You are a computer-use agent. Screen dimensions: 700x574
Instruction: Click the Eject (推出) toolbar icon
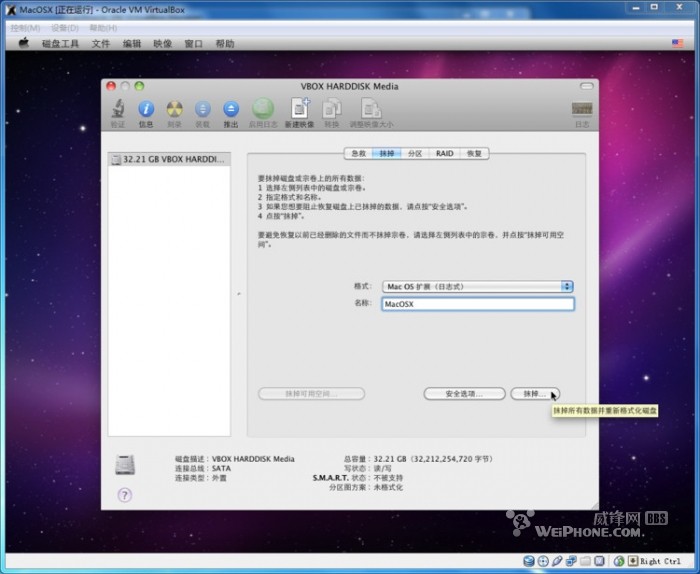click(x=231, y=109)
